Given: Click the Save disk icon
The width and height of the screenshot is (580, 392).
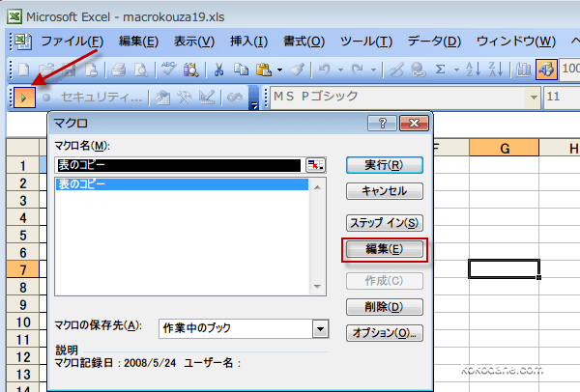Looking at the screenshot, I should 69,70.
